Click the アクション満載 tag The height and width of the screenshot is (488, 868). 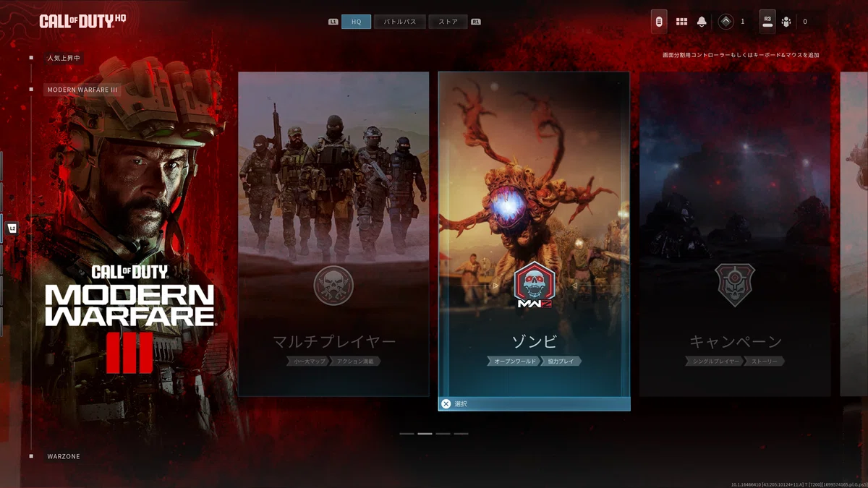pos(357,361)
